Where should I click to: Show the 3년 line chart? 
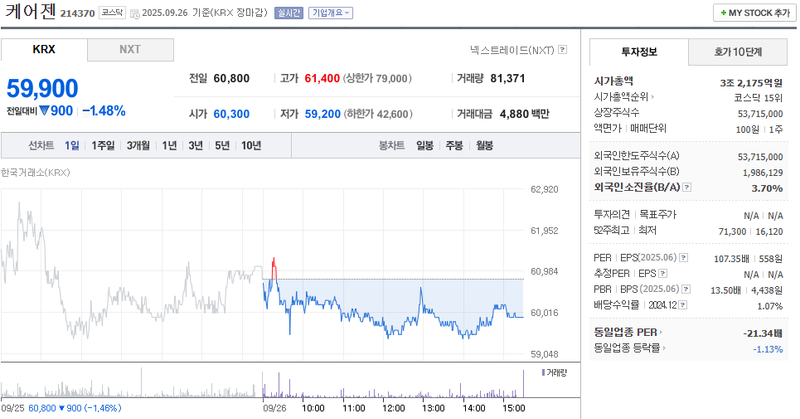coord(195,145)
